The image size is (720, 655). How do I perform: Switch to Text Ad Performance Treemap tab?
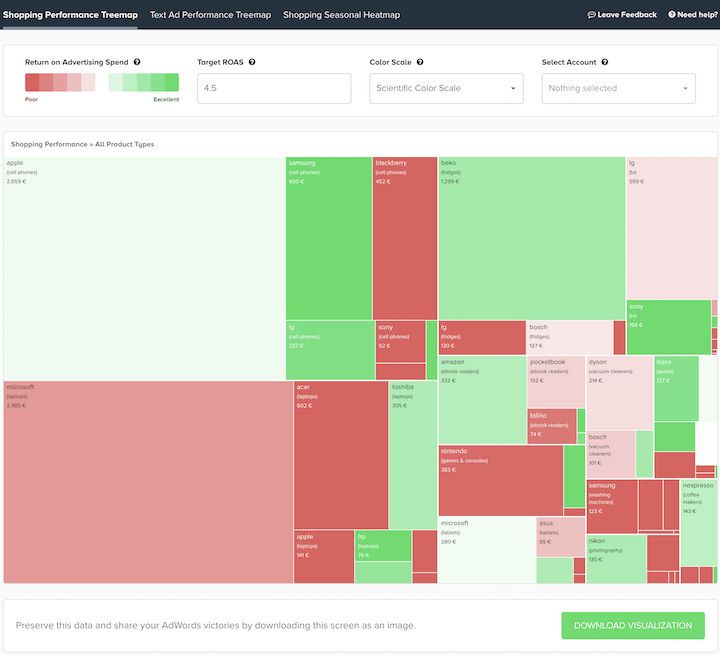(x=210, y=15)
